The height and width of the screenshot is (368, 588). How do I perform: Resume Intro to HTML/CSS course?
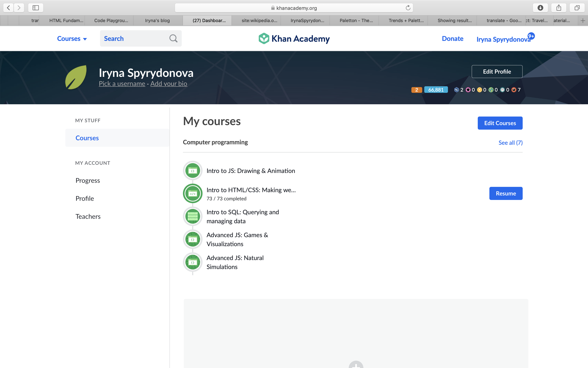pos(506,193)
